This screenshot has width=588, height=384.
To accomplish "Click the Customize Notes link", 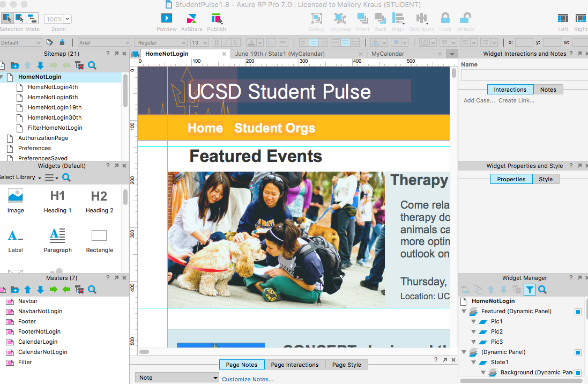I will click(x=248, y=379).
